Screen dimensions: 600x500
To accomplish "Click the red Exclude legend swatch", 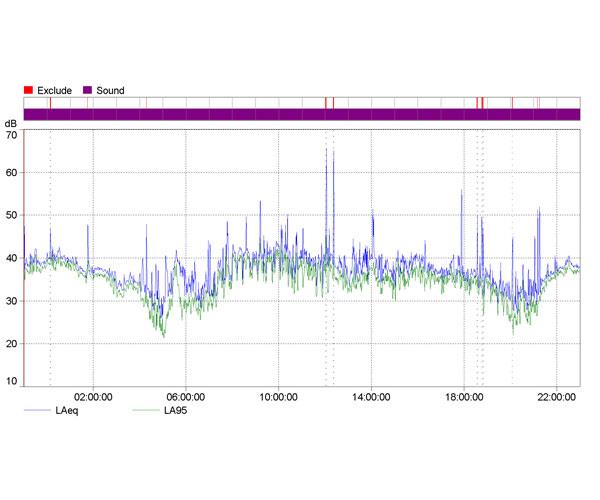I will pyautogui.click(x=29, y=90).
